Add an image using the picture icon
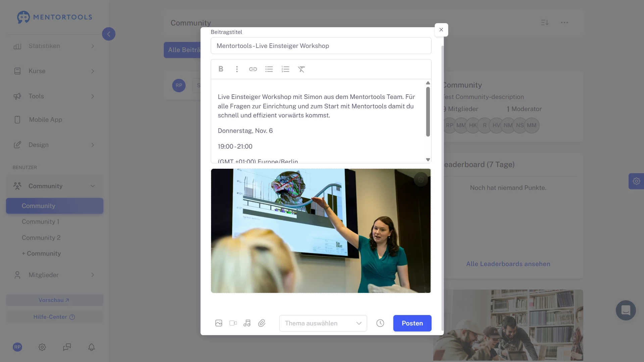The width and height of the screenshot is (644, 362). (219, 323)
